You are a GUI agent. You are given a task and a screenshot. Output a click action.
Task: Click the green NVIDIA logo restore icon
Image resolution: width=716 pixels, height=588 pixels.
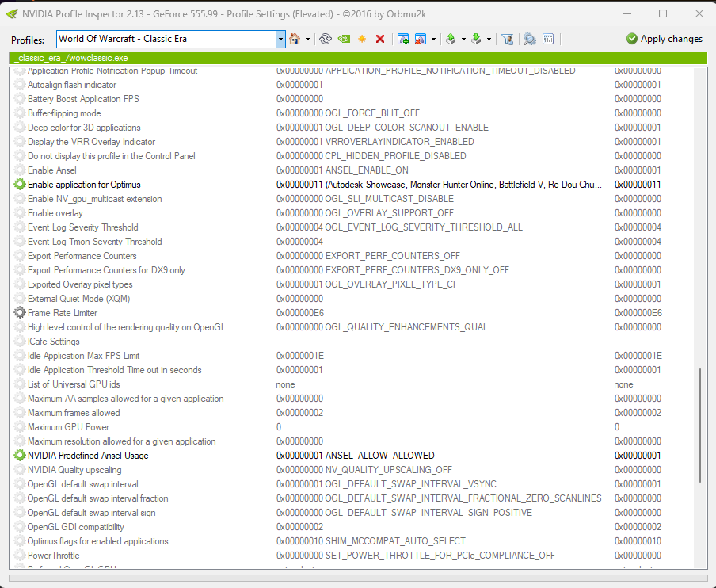click(x=344, y=39)
